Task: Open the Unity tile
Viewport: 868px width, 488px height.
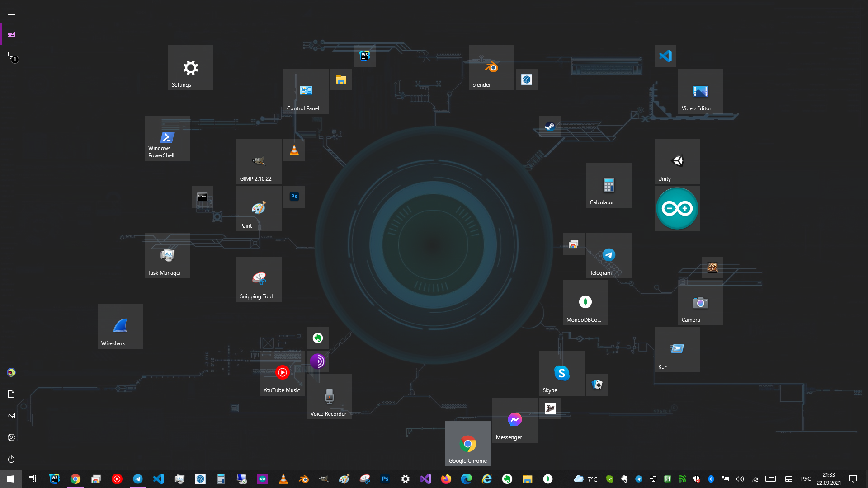Action: tap(677, 161)
